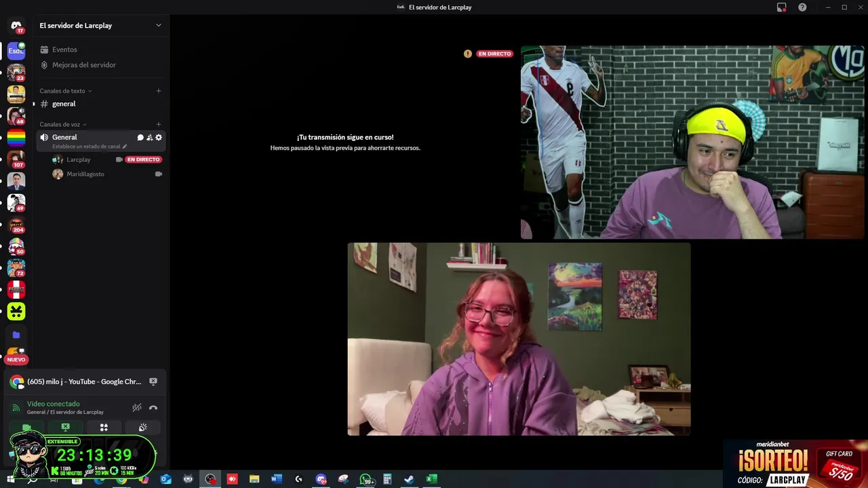This screenshot has height=488, width=868.
Task: Open AnyDesk red icon in taskbar
Action: click(232, 479)
